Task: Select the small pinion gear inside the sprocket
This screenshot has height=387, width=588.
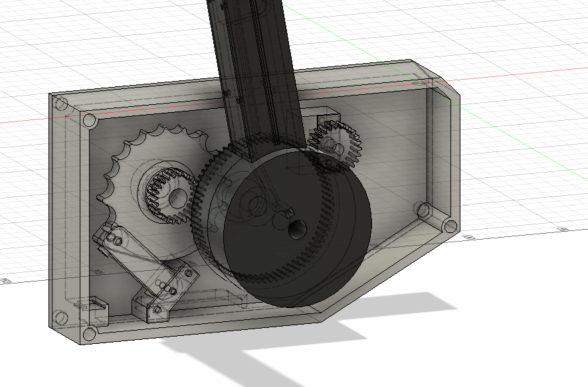Action: pos(170,196)
